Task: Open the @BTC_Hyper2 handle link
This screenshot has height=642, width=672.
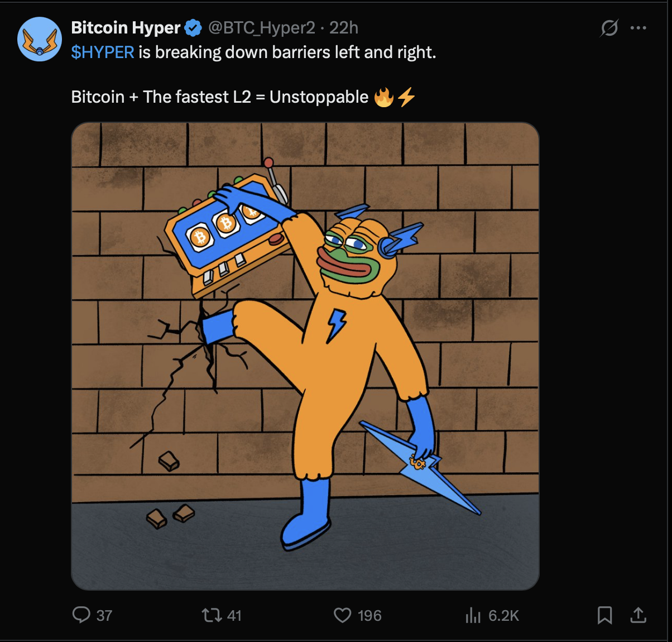Action: (261, 27)
